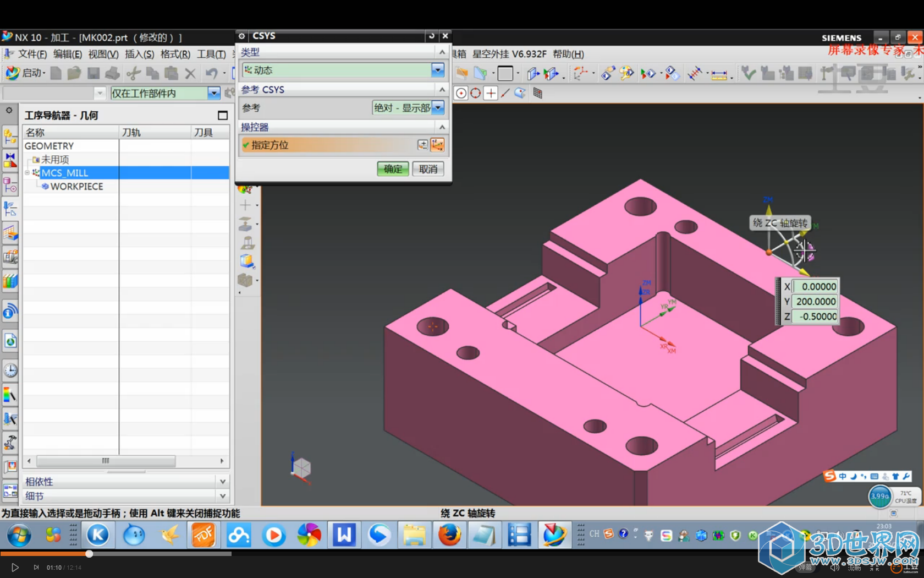Click the WCS orientation axes icon
This screenshot has height=578, width=924.
pyautogui.click(x=580, y=73)
